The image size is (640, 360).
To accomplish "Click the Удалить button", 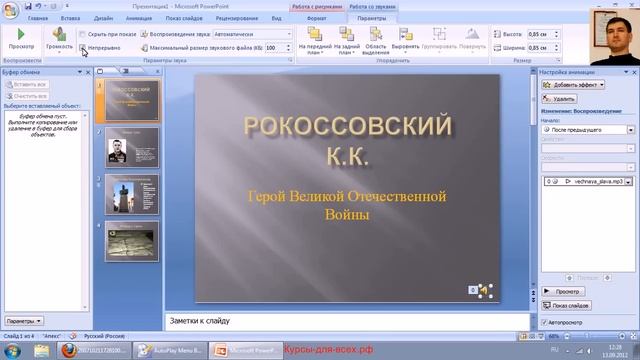I will (560, 99).
